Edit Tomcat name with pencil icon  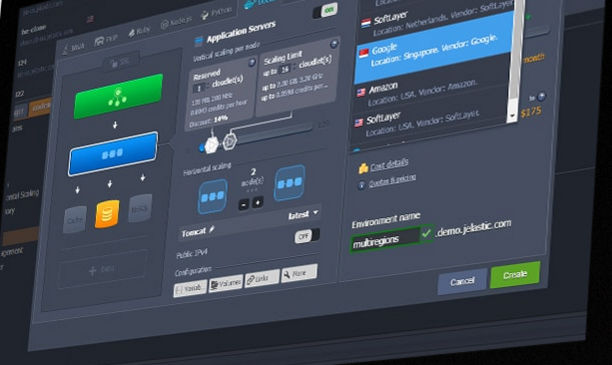click(x=212, y=230)
